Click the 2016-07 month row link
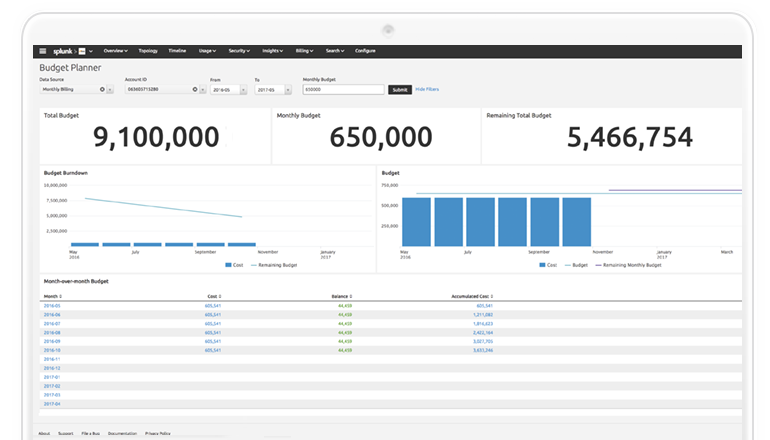The image size is (770, 440). click(52, 324)
